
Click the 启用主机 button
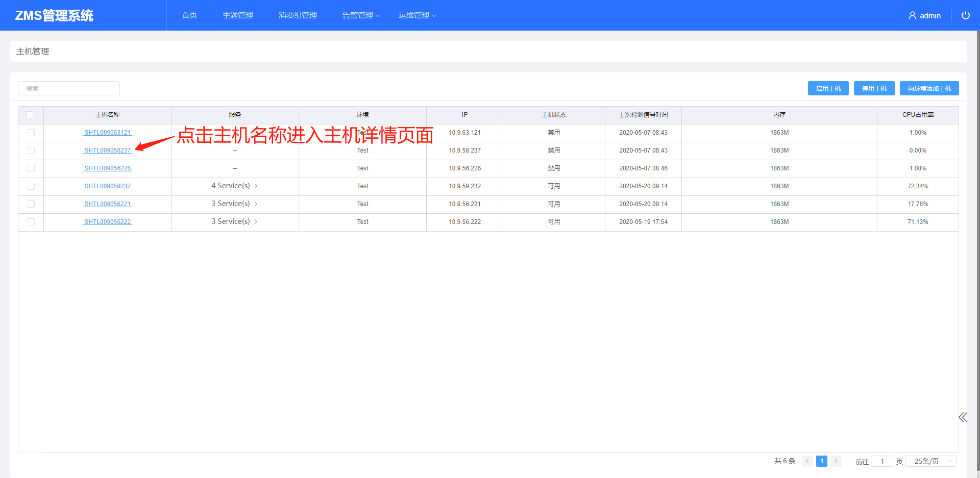click(828, 88)
